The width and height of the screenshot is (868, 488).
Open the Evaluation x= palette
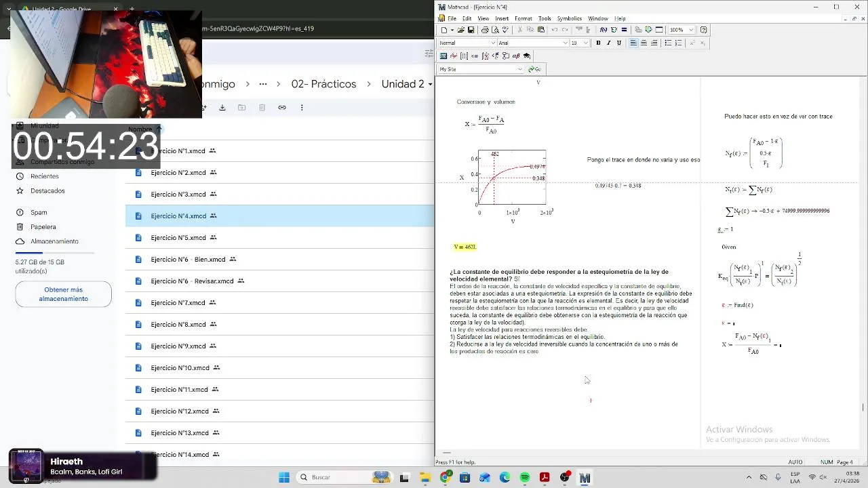click(475, 56)
